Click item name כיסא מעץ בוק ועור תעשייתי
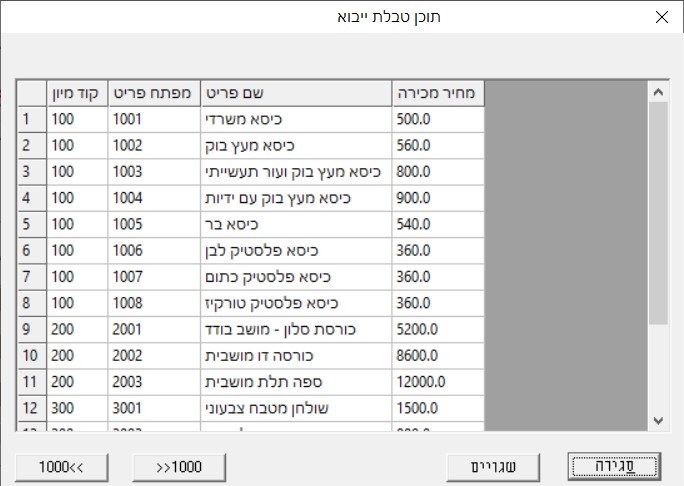 (296, 172)
